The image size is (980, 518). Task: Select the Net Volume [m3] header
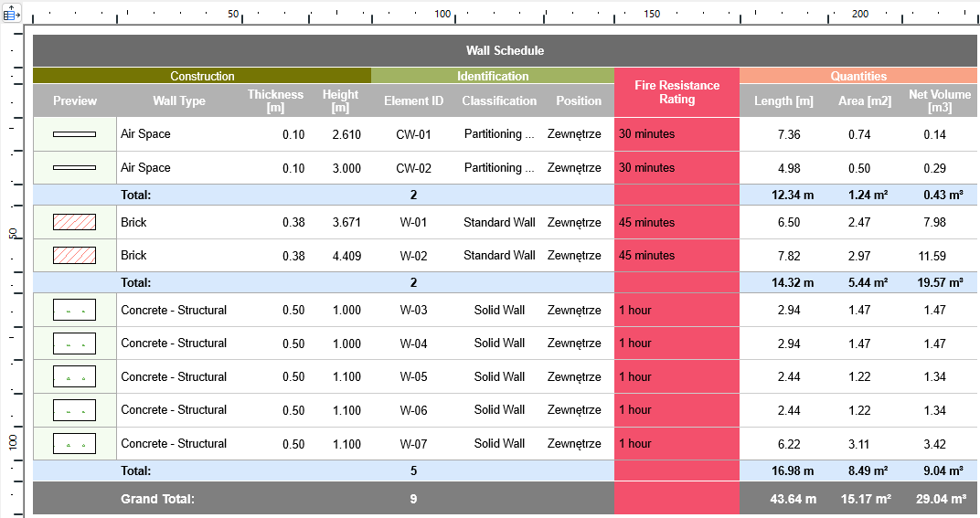click(x=940, y=100)
